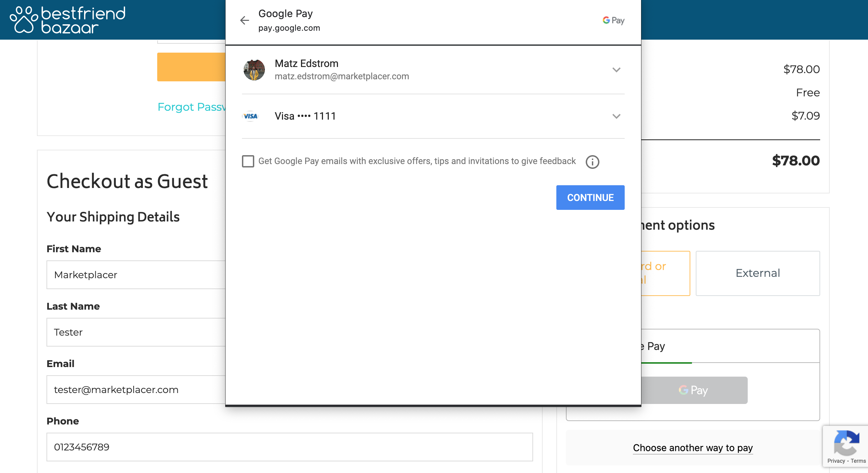Expand the Visa 1111 card chevron
The width and height of the screenshot is (868, 473).
616,116
